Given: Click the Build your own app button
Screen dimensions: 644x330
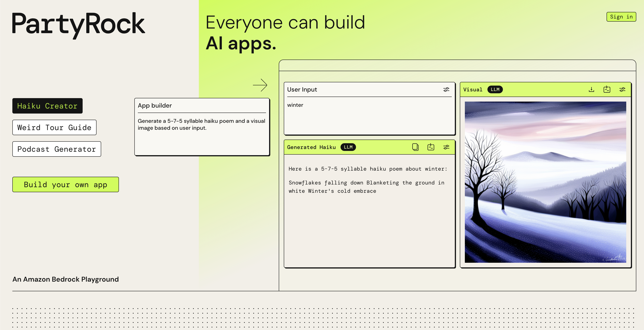Looking at the screenshot, I should click(x=65, y=184).
